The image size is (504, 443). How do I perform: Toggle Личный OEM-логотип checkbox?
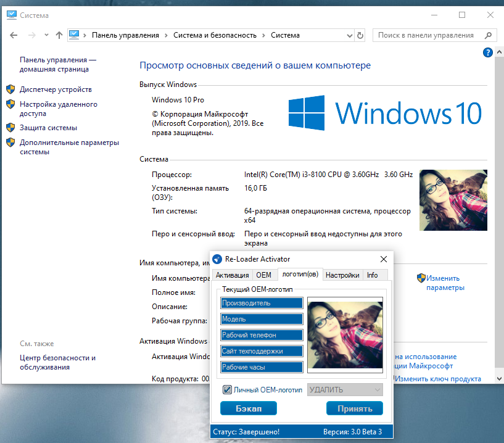tap(227, 390)
